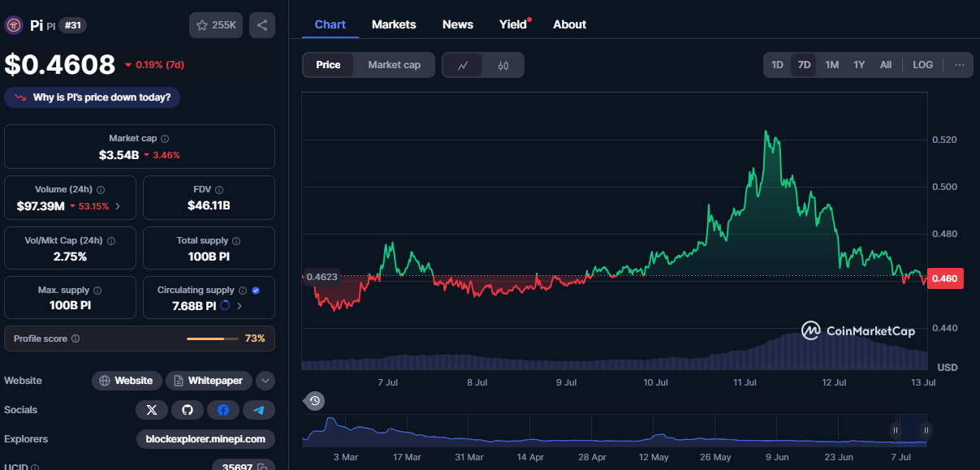Viewport: 980px width, 470px height.
Task: Open blockexplorer.minepi.com explorer link
Action: coord(205,439)
